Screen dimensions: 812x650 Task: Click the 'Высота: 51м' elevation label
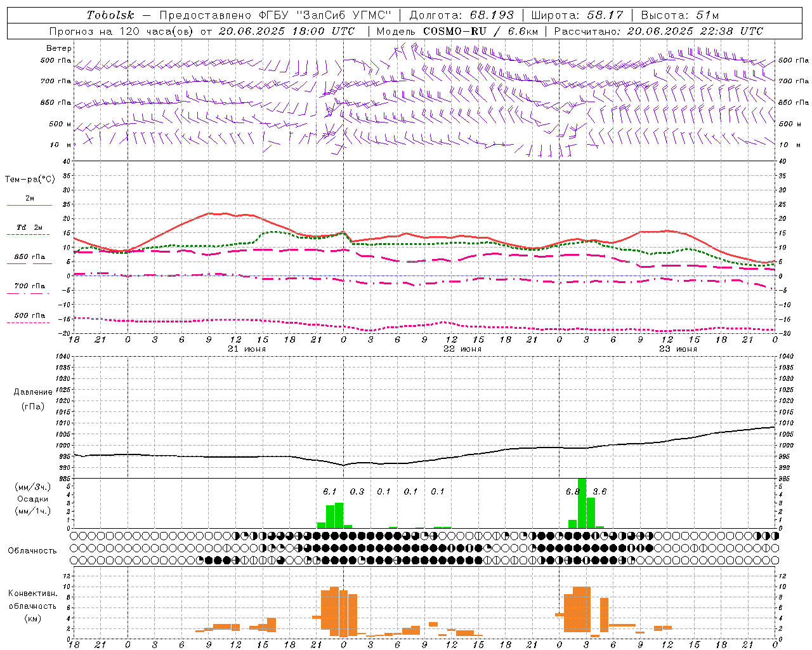coord(679,15)
